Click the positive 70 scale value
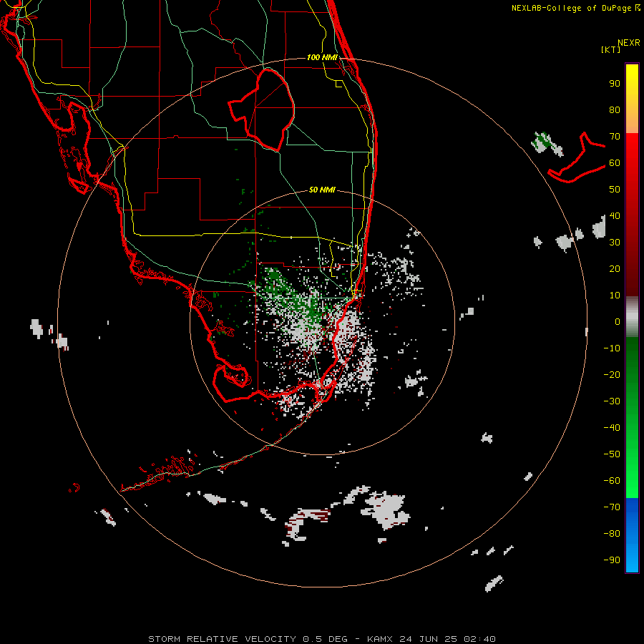 [615, 137]
